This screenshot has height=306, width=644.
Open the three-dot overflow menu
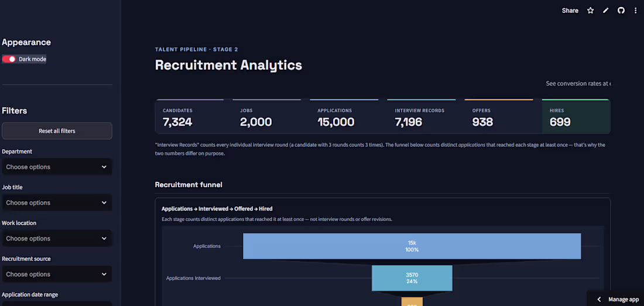coord(636,11)
